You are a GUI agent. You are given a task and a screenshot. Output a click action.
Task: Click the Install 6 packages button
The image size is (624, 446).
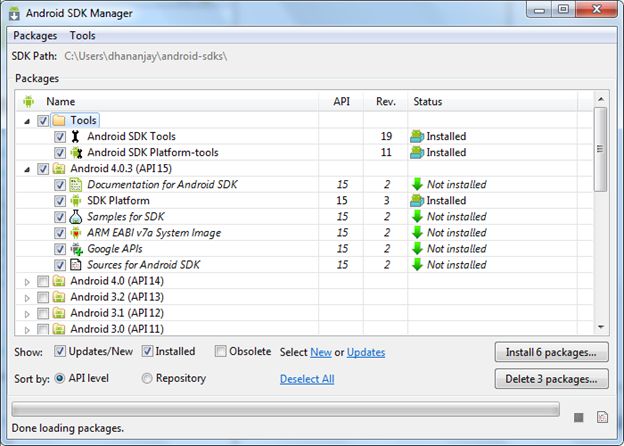tap(551, 352)
